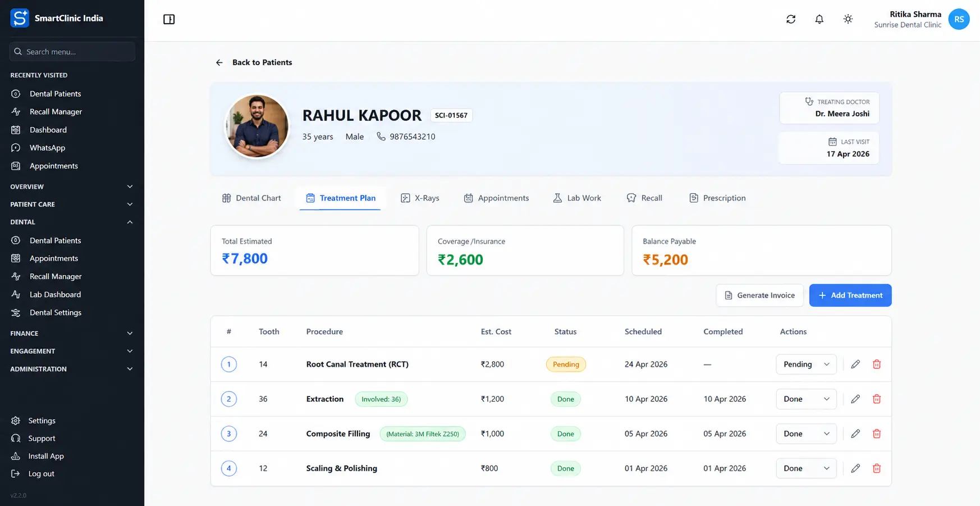Viewport: 980px width, 506px height.
Task: Switch to the Prescription tab
Action: click(717, 198)
